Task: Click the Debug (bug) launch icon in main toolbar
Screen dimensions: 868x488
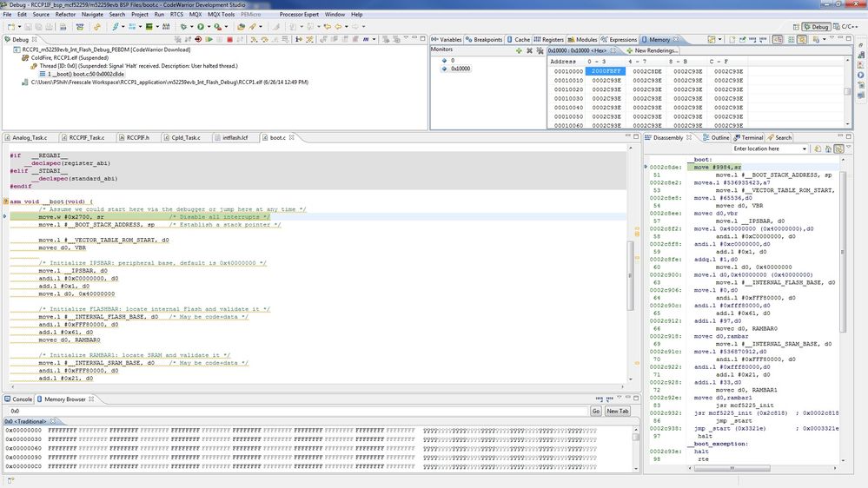Action: [184, 27]
